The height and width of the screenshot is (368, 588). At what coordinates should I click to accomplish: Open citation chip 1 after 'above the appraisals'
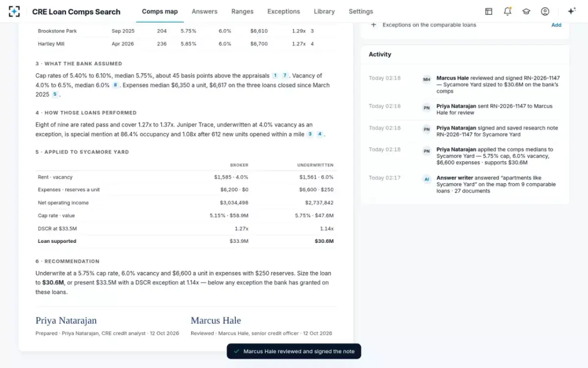[275, 76]
